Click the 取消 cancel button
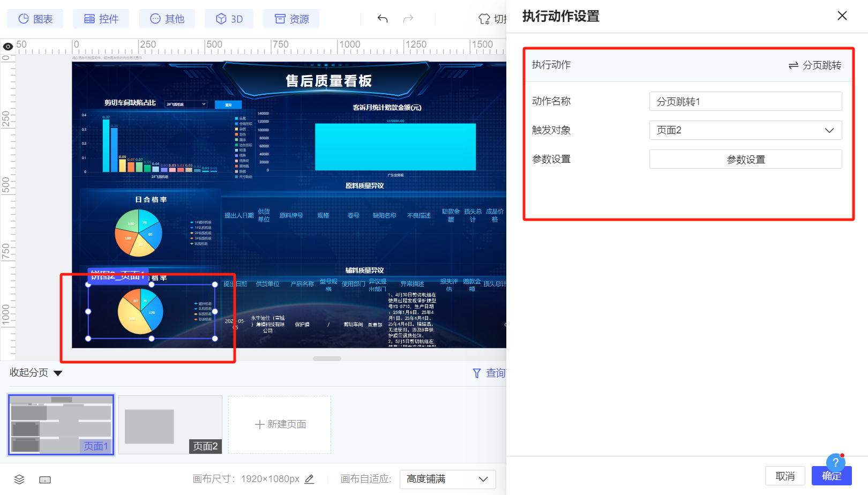 click(785, 476)
